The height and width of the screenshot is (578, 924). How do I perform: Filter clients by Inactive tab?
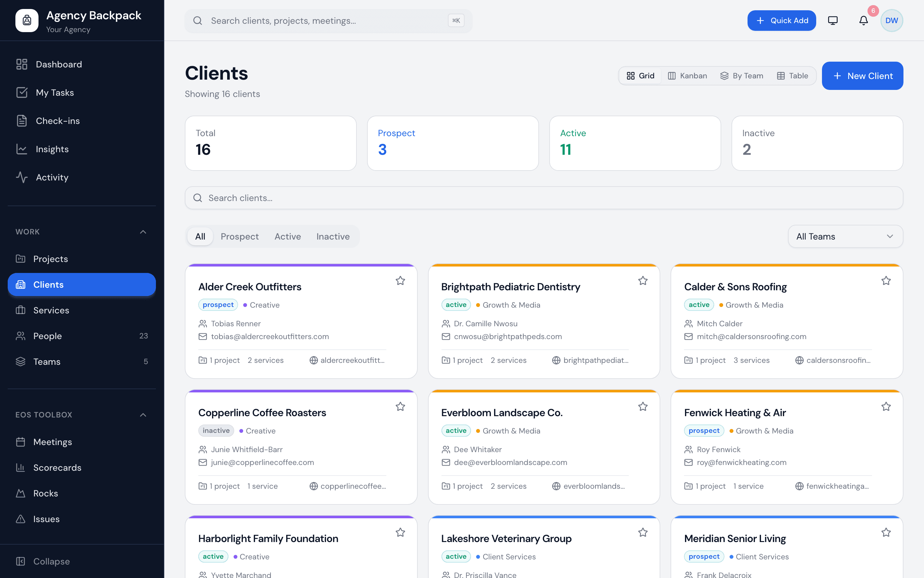click(x=333, y=236)
